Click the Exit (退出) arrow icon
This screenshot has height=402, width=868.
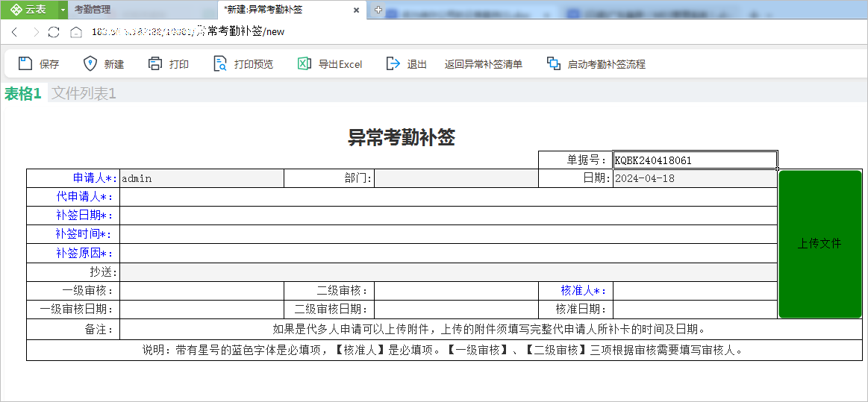(393, 63)
